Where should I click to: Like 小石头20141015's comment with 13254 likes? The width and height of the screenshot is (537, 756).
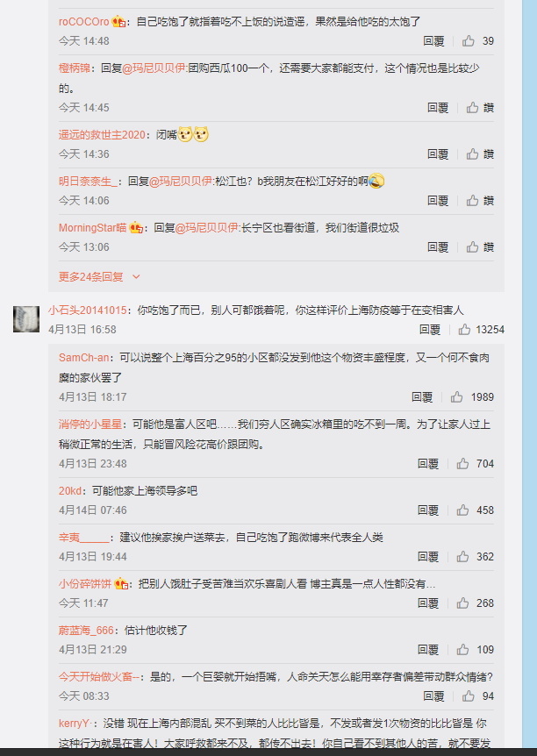[465, 329]
